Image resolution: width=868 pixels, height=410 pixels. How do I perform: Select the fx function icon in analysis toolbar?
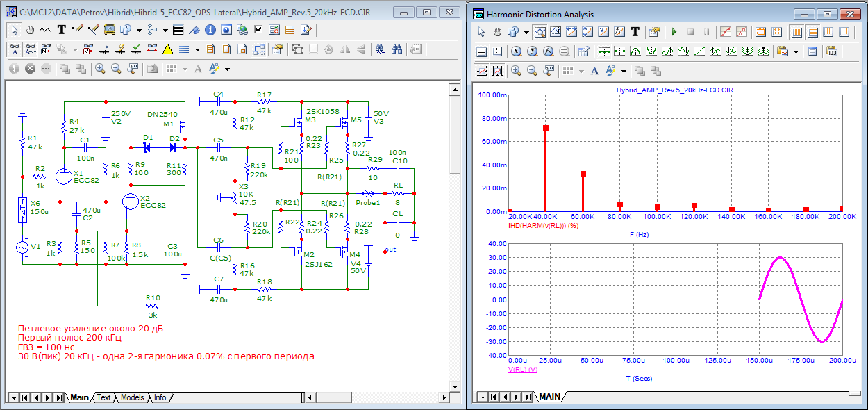(618, 32)
